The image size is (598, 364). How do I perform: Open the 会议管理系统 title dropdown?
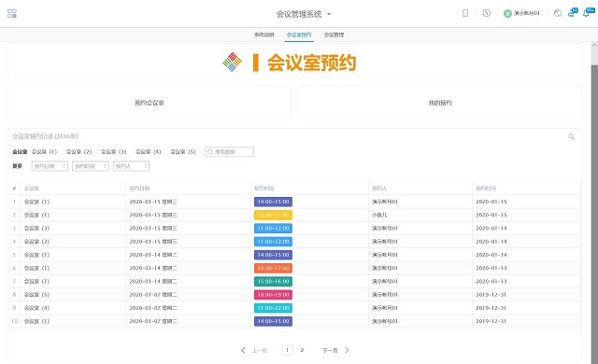(x=304, y=14)
